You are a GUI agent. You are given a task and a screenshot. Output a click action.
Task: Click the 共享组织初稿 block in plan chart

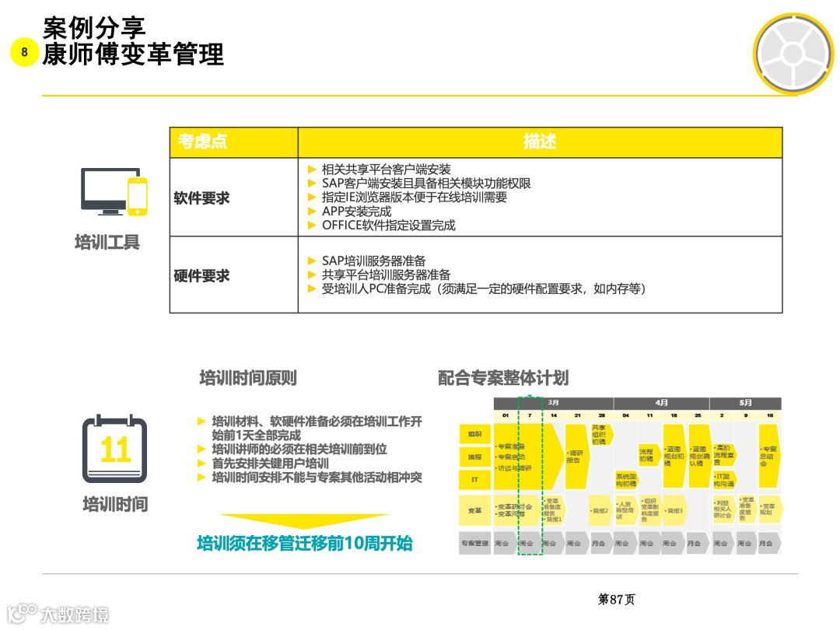601,435
